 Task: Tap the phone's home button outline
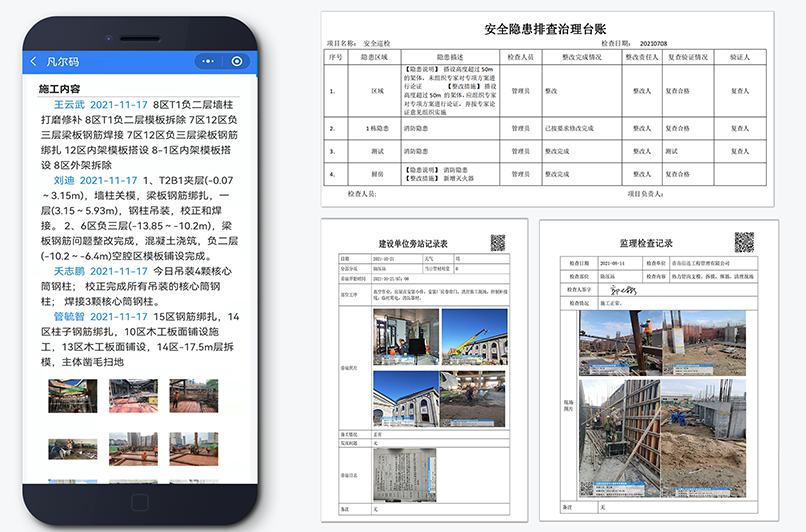point(139,502)
